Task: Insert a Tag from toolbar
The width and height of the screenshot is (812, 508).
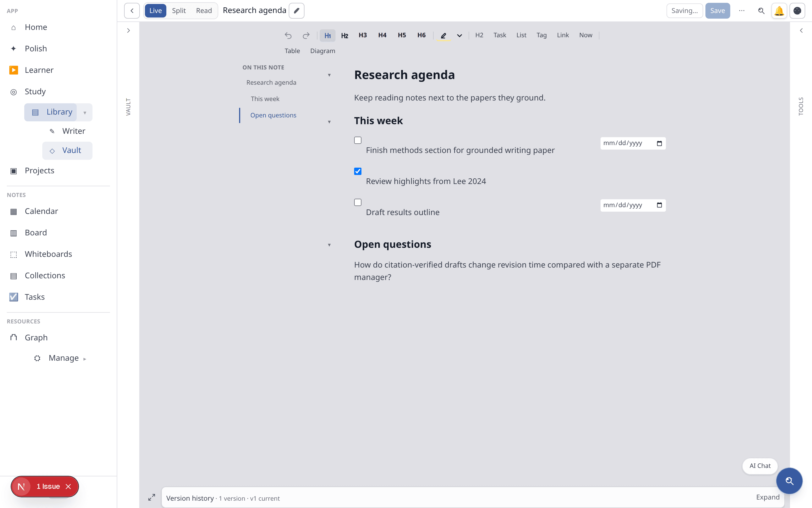Action: click(541, 35)
